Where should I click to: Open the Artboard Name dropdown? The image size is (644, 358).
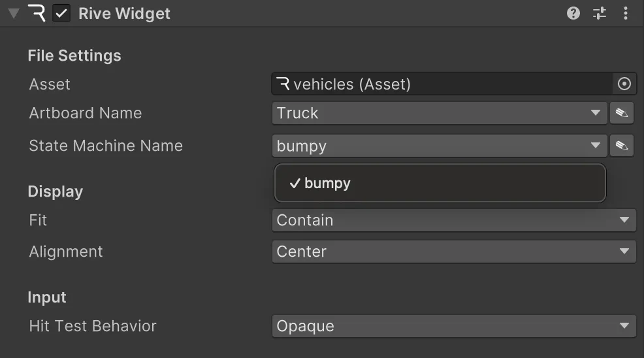coord(439,113)
